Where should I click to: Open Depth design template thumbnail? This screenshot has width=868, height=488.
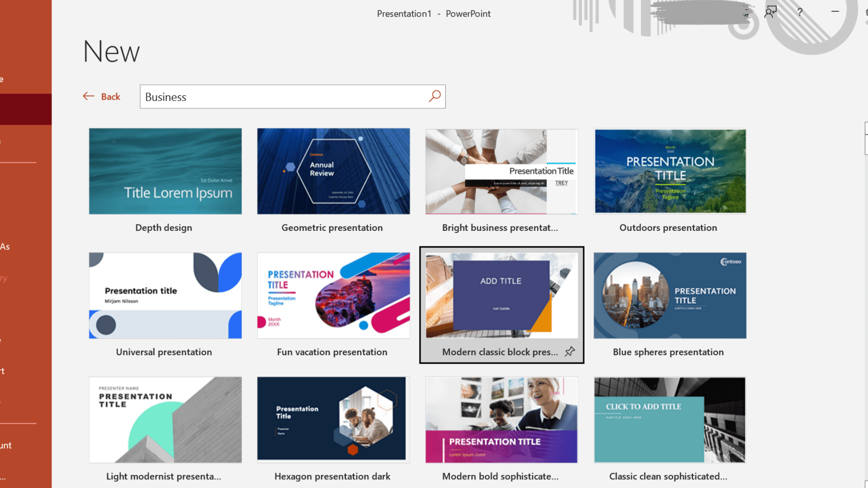165,171
